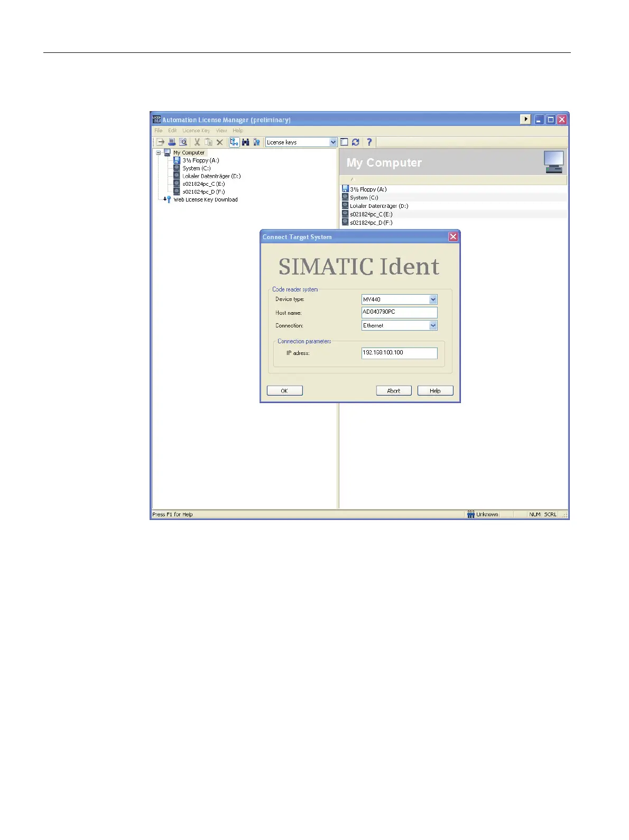Click OK in Connect Target System dialog
The width and height of the screenshot is (629, 840).
pos(285,391)
